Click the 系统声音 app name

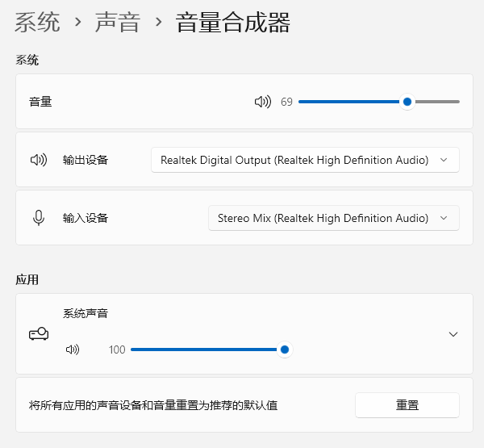(86, 313)
